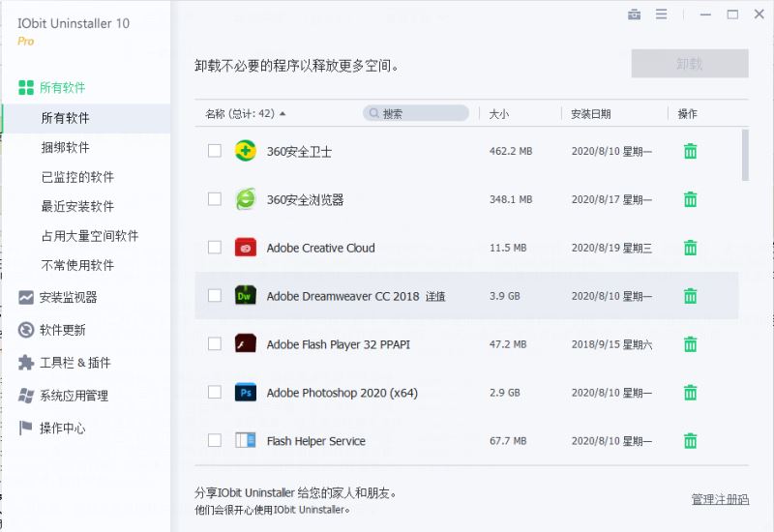The height and width of the screenshot is (532, 774).
Task: Click trash icon for Flash Helper Service
Action: [x=690, y=440]
